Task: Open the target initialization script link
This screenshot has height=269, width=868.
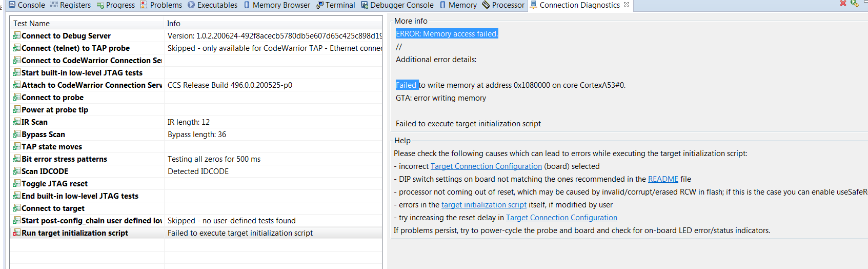Action: (483, 205)
